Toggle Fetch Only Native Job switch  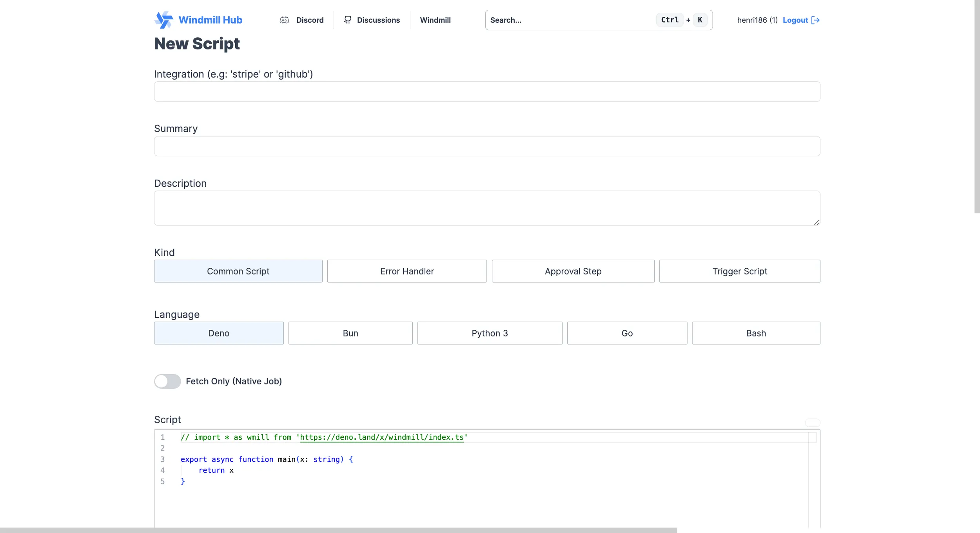[167, 381]
